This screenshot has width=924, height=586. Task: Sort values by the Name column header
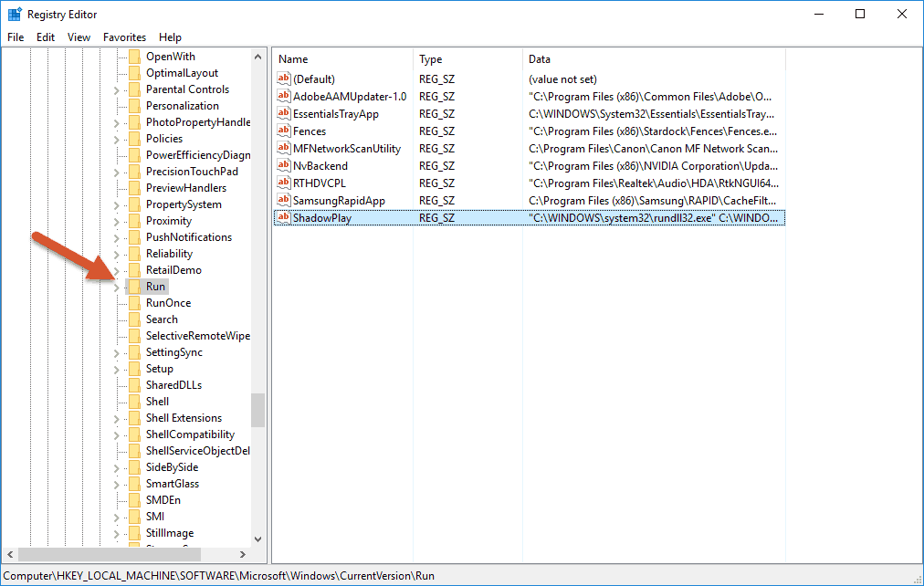pyautogui.click(x=343, y=59)
